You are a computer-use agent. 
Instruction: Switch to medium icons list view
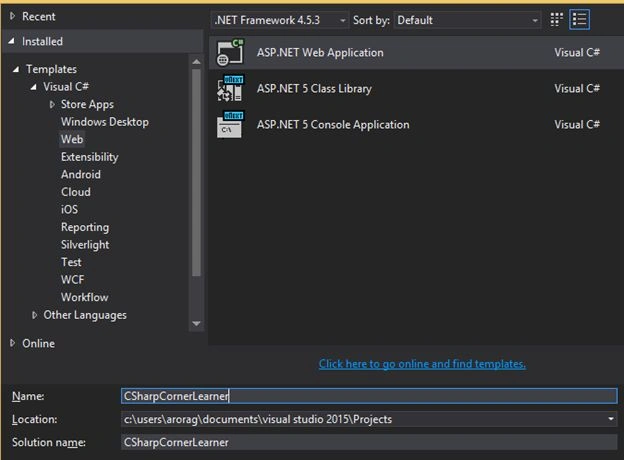click(579, 19)
